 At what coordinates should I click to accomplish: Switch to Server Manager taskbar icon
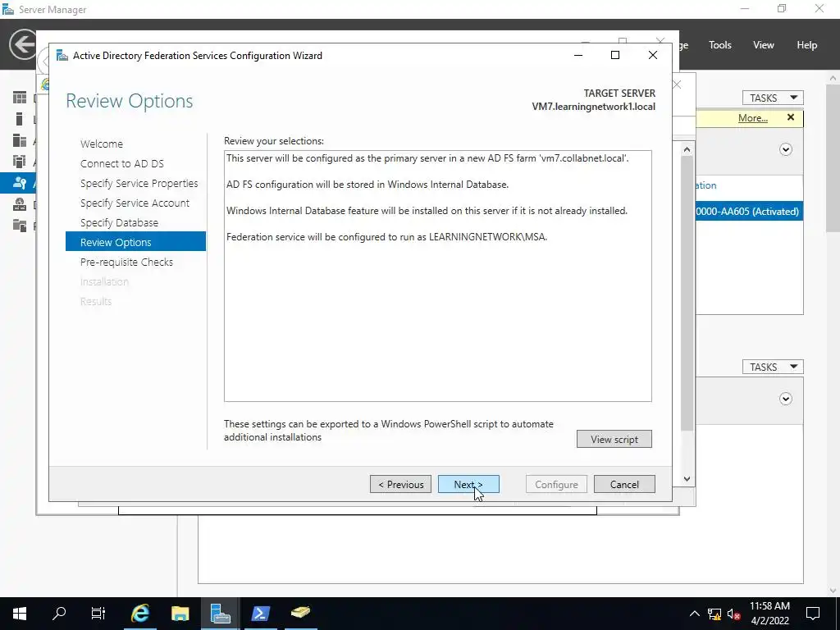(x=220, y=613)
